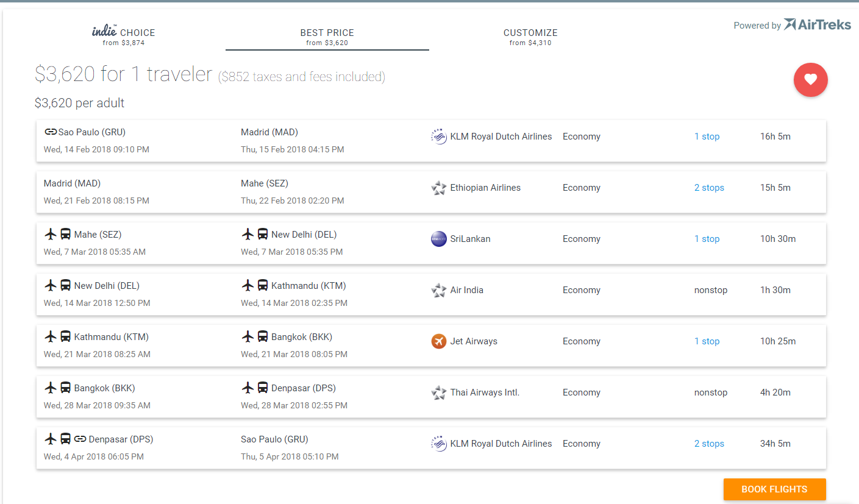Screen dimensions: 859x504
Task: Open 2 stops details for Denpasar to Sao Paulo
Action: (709, 444)
